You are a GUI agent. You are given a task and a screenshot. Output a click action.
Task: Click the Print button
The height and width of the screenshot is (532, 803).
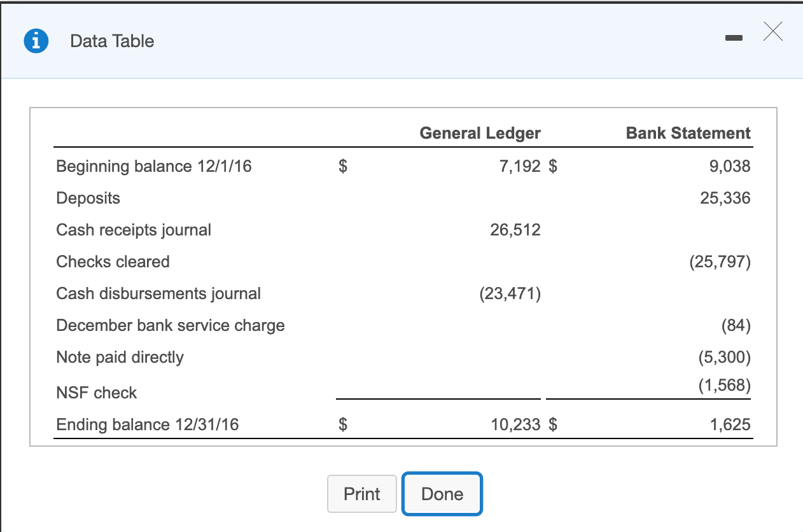click(x=361, y=494)
